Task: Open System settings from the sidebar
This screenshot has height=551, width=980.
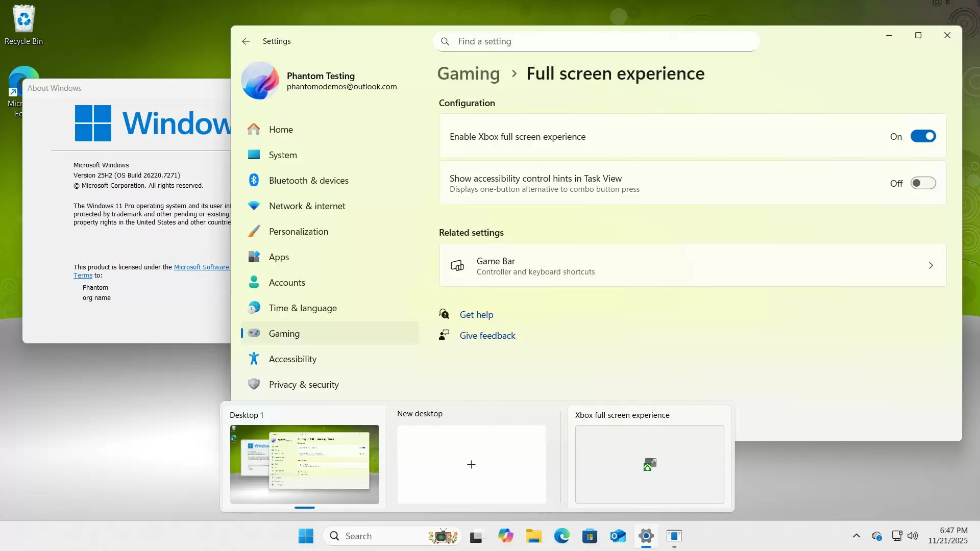Action: [283, 155]
